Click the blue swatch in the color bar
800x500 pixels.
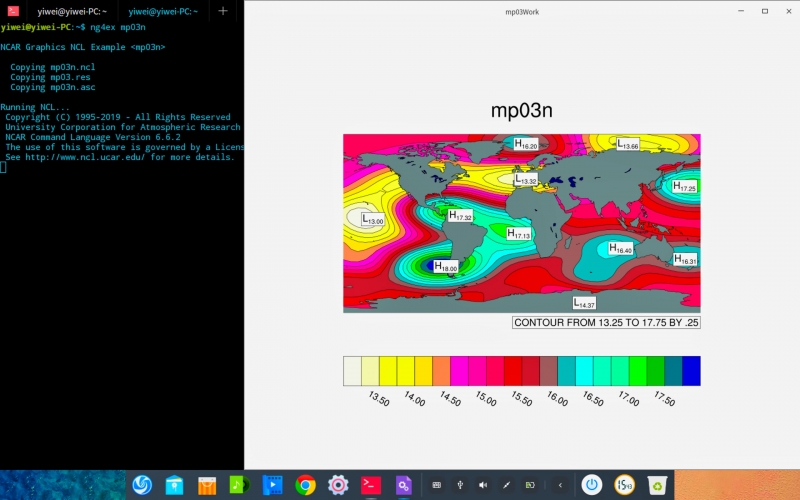(691, 370)
